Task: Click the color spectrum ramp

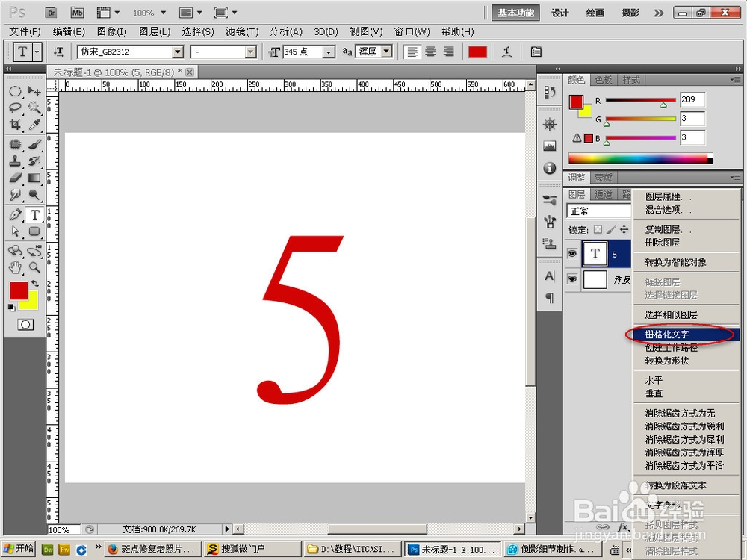Action: [x=640, y=158]
